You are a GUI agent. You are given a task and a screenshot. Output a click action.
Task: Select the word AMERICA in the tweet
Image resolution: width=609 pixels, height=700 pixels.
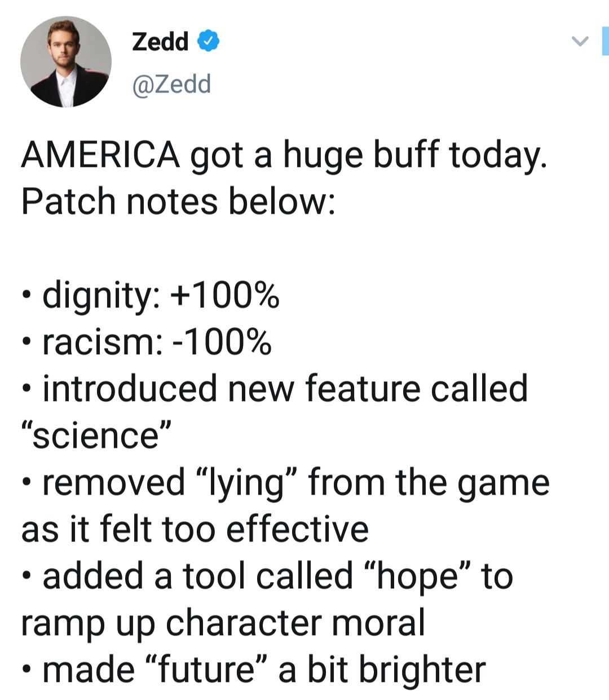click(x=101, y=155)
